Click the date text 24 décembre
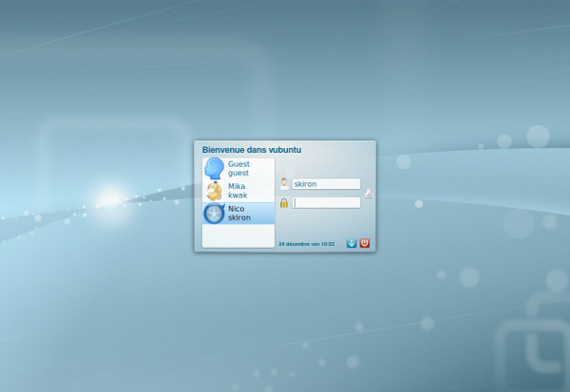 pyautogui.click(x=294, y=244)
